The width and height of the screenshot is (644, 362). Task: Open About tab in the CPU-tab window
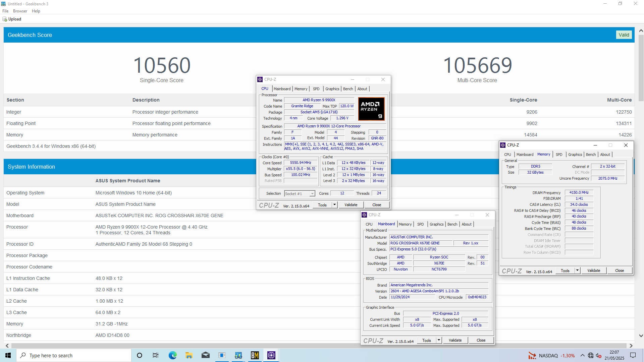point(362,89)
